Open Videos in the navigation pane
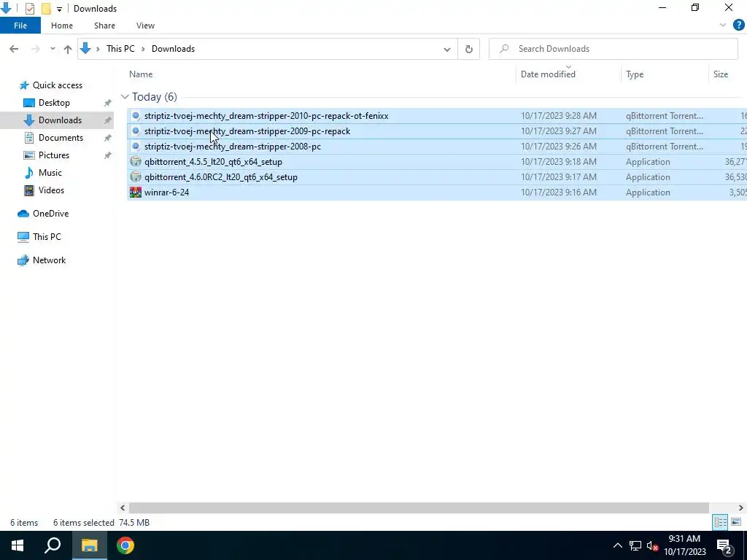747x560 pixels. click(51, 190)
